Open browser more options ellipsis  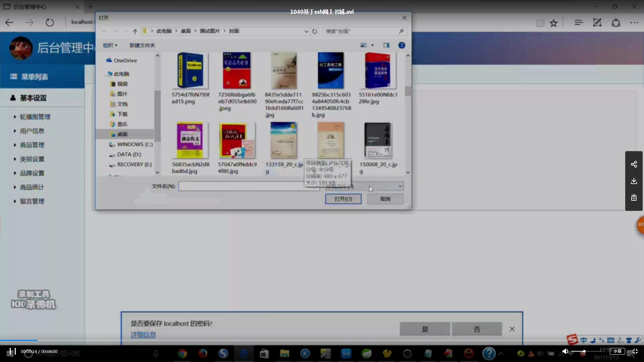(634, 22)
